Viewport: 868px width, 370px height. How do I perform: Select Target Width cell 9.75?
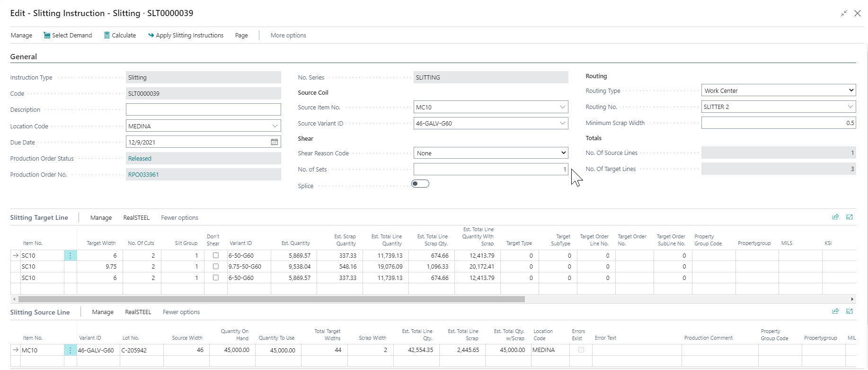pyautogui.click(x=100, y=266)
